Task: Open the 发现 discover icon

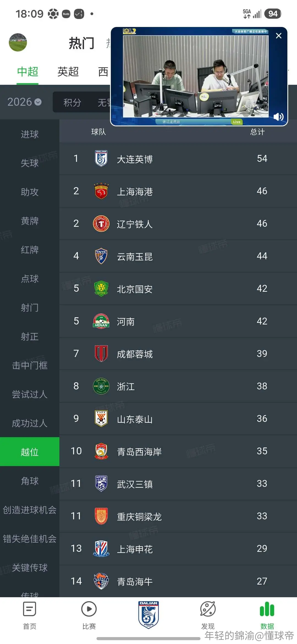Action: (x=208, y=609)
